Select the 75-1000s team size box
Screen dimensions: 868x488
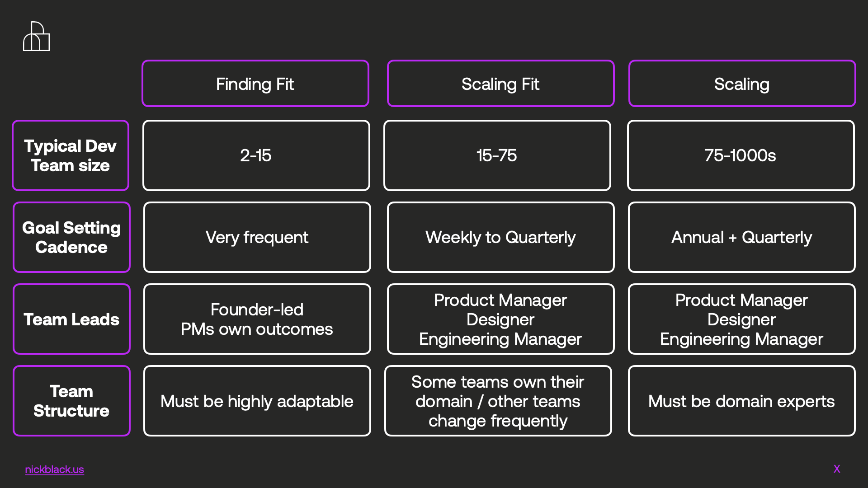tap(741, 155)
